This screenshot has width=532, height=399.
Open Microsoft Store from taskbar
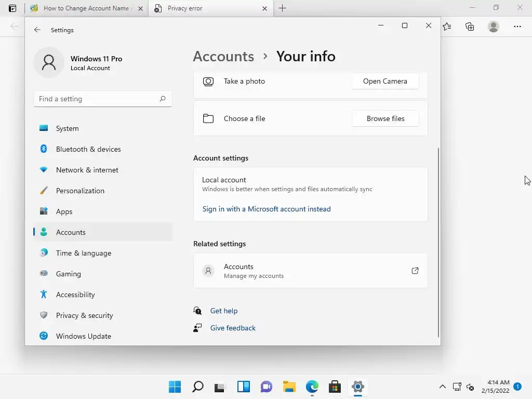tap(335, 387)
